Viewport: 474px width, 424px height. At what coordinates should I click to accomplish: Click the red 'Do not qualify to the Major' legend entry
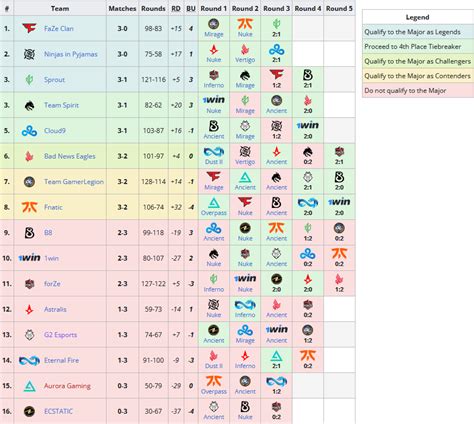click(418, 90)
